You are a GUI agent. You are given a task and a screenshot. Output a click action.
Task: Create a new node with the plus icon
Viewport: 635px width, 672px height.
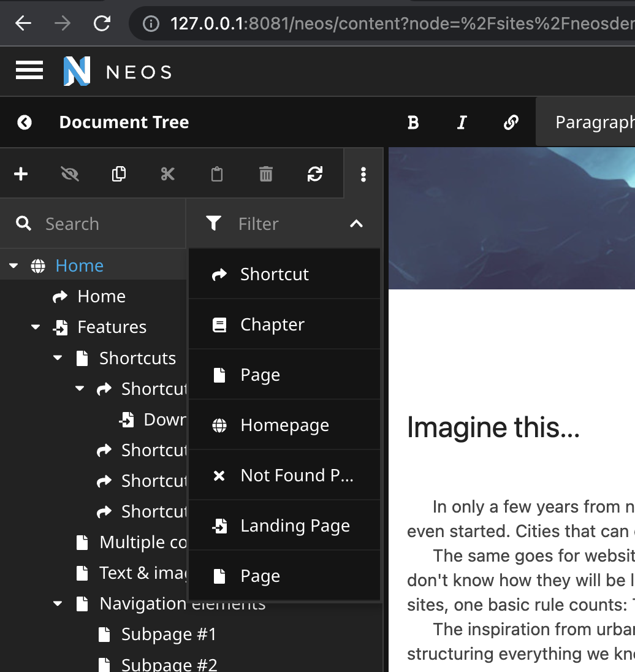(x=21, y=174)
